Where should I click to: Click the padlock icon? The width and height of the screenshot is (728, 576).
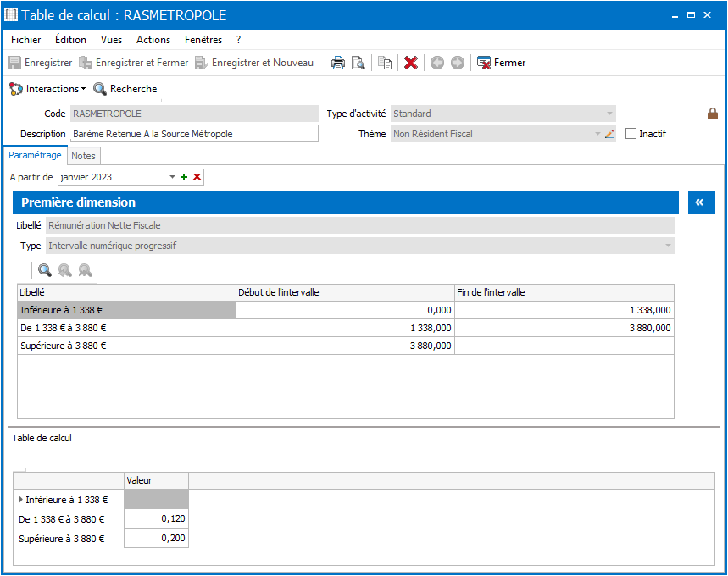pos(713,114)
